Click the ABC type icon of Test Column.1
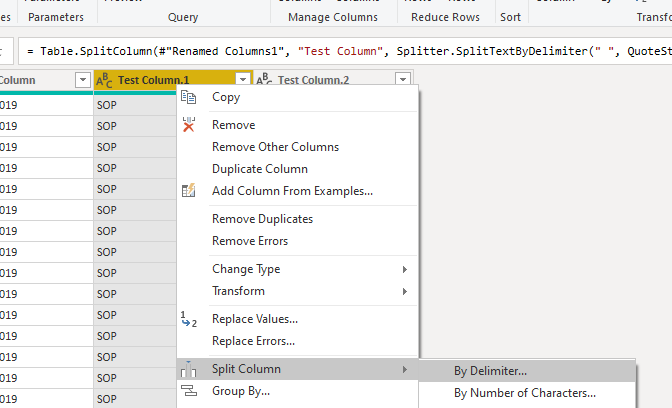 click(x=104, y=80)
